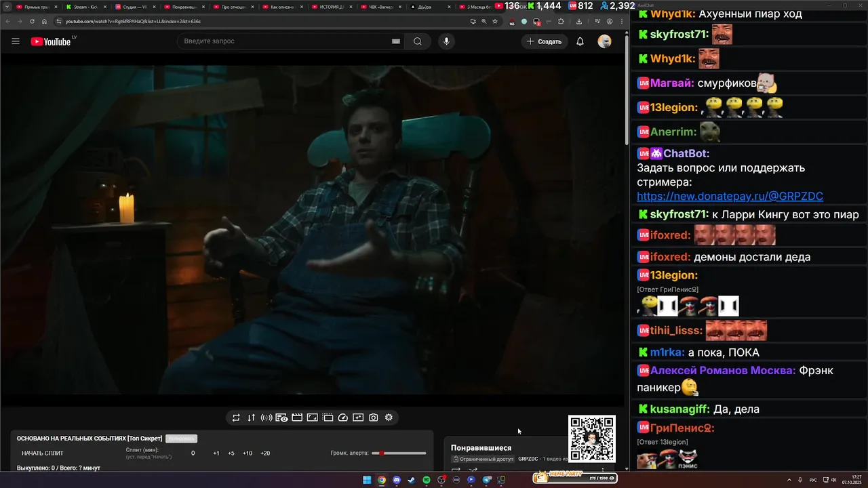
Task: Switch to the "Дыра" tab
Action: pyautogui.click(x=429, y=7)
